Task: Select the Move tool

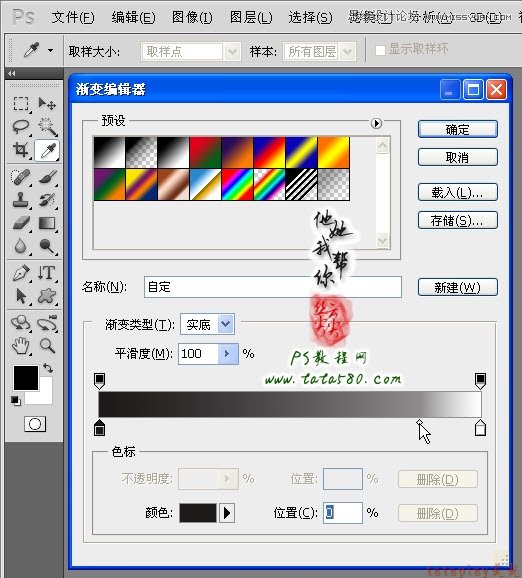Action: click(47, 104)
